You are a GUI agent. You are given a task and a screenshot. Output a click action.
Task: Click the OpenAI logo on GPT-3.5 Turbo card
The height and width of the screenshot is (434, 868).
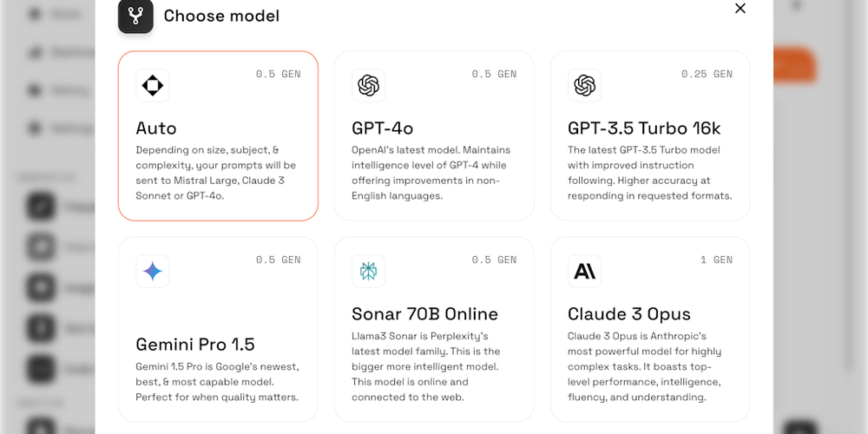tap(584, 86)
